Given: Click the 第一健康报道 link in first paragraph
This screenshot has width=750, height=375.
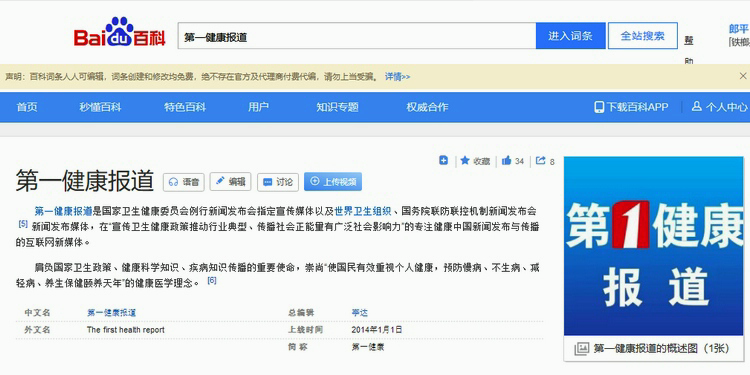Looking at the screenshot, I should [64, 211].
